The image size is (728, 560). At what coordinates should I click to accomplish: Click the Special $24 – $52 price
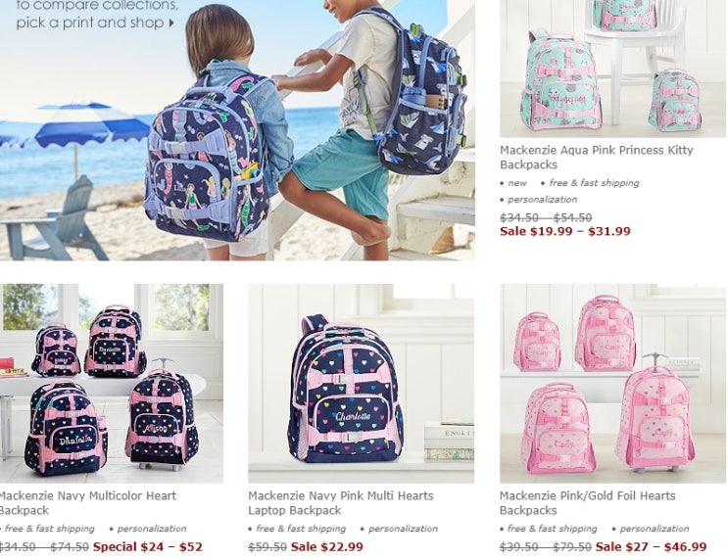[x=148, y=546]
